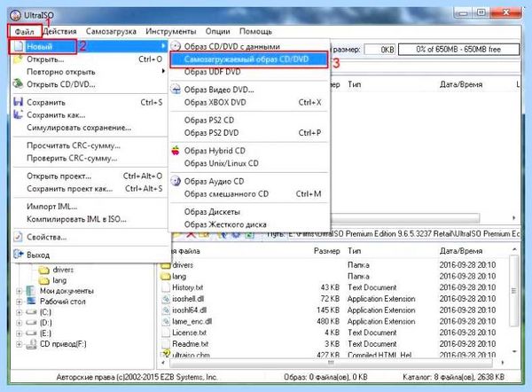Select Образ Видео DVD... entry
The height and width of the screenshot is (392, 532).
pos(249,90)
